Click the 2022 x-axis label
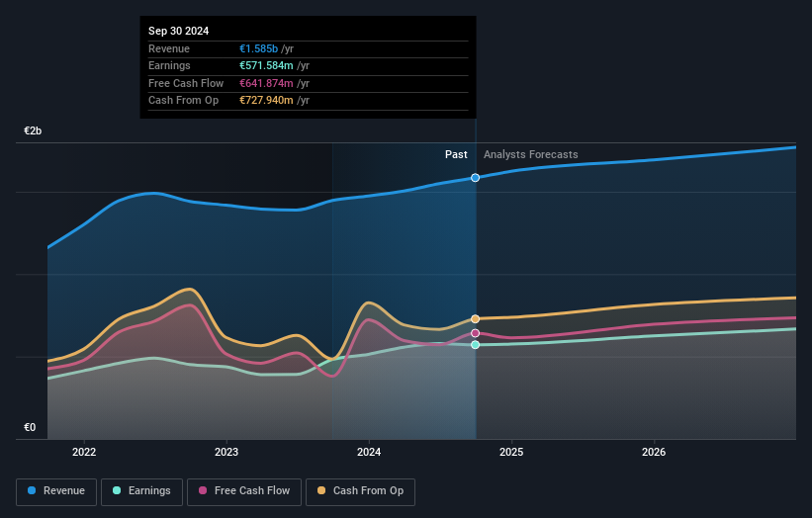 point(84,453)
